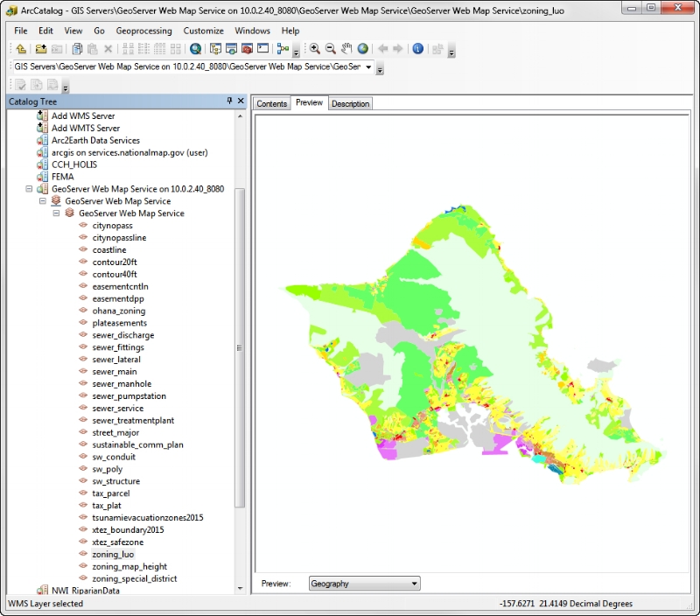Image resolution: width=700 pixels, height=616 pixels.
Task: Switch to Details view mode
Action: tap(159, 49)
